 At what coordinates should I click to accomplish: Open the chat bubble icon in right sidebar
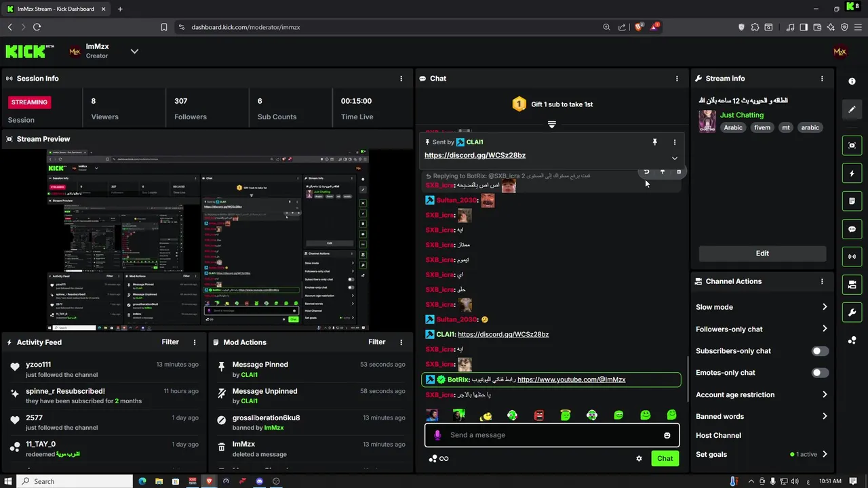click(x=852, y=229)
